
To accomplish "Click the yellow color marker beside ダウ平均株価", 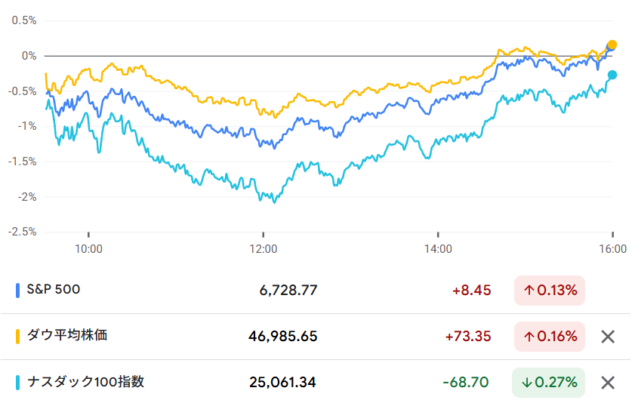I will pos(19,336).
